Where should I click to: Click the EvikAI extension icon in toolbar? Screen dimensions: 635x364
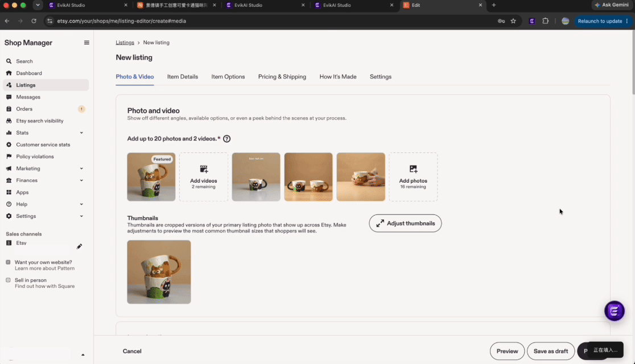(x=532, y=21)
